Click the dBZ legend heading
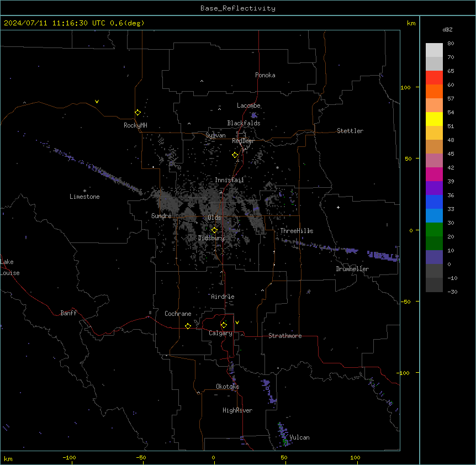Image resolution: width=476 pixels, height=465 pixels. tap(447, 29)
